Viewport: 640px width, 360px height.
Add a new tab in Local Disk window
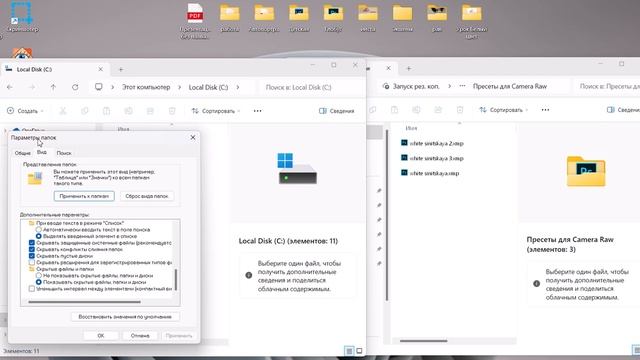coord(120,69)
